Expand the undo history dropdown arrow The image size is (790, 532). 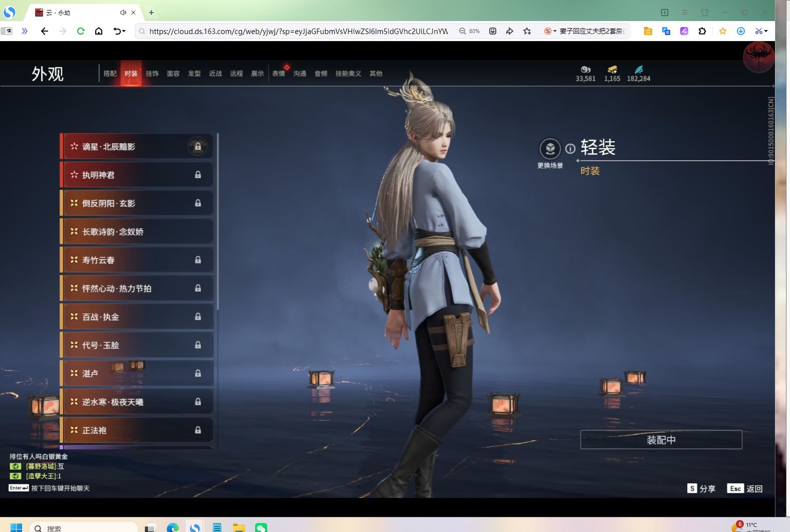[124, 31]
